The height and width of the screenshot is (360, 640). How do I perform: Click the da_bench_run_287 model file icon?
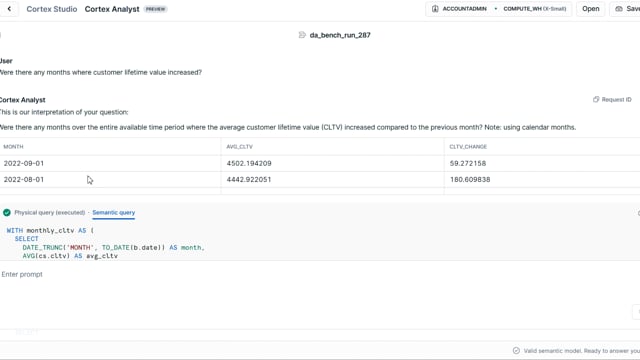[302, 35]
